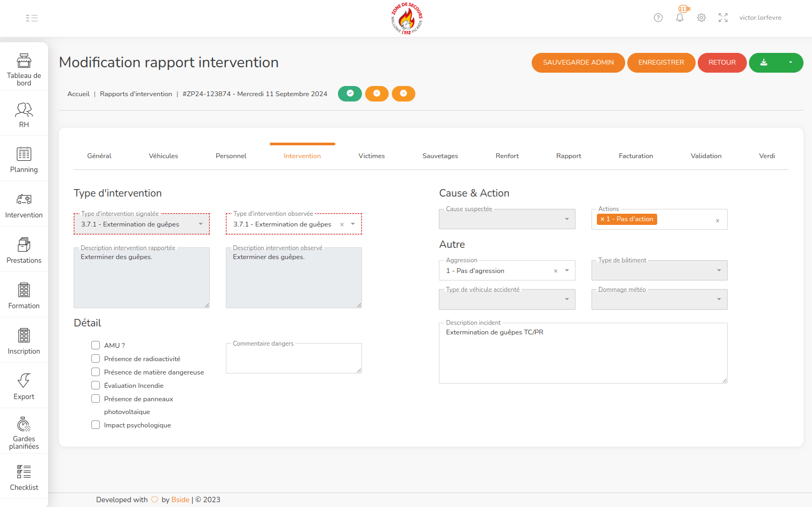Click the Intervention ambulance sidebar icon
Viewport: 812px width, 507px height.
(24, 199)
